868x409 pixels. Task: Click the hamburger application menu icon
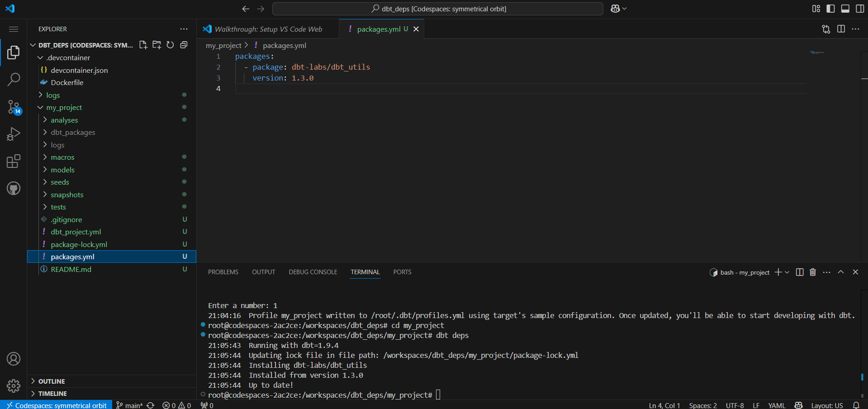pos(14,29)
